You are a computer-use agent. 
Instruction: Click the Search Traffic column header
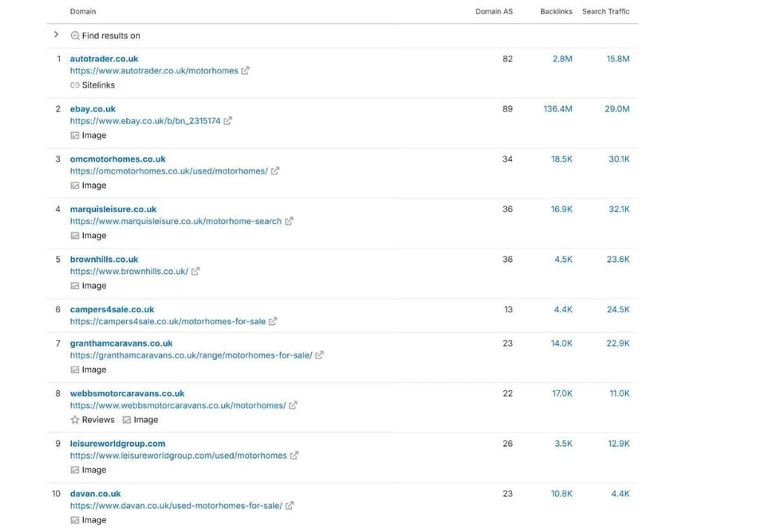pyautogui.click(x=606, y=11)
